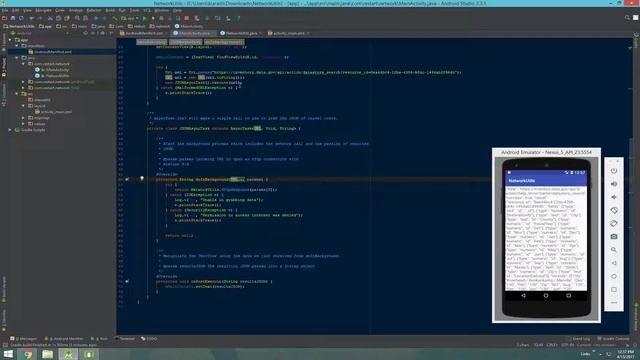This screenshot has height=360, width=640.
Task: Collapse the res folder node
Action: pos(17,94)
